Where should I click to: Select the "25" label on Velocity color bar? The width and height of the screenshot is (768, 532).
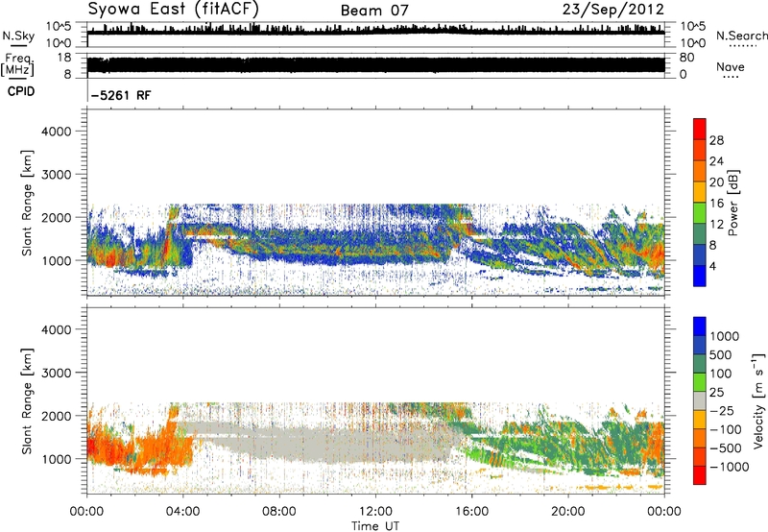(717, 393)
